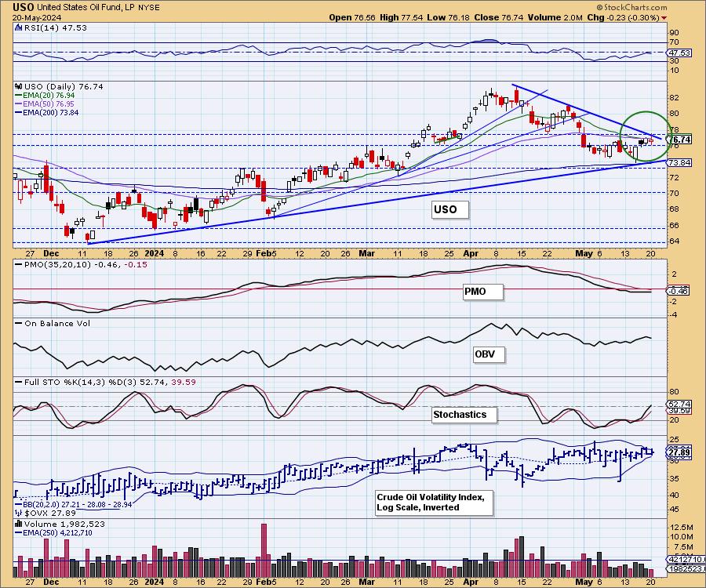Click the RSI(14) 47.53 legend label

click(x=56, y=27)
